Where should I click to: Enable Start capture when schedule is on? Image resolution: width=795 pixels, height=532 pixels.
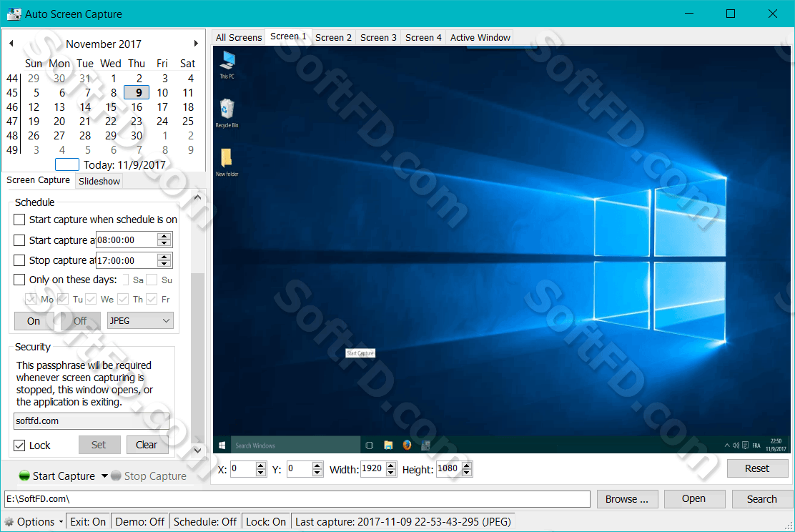coord(19,220)
